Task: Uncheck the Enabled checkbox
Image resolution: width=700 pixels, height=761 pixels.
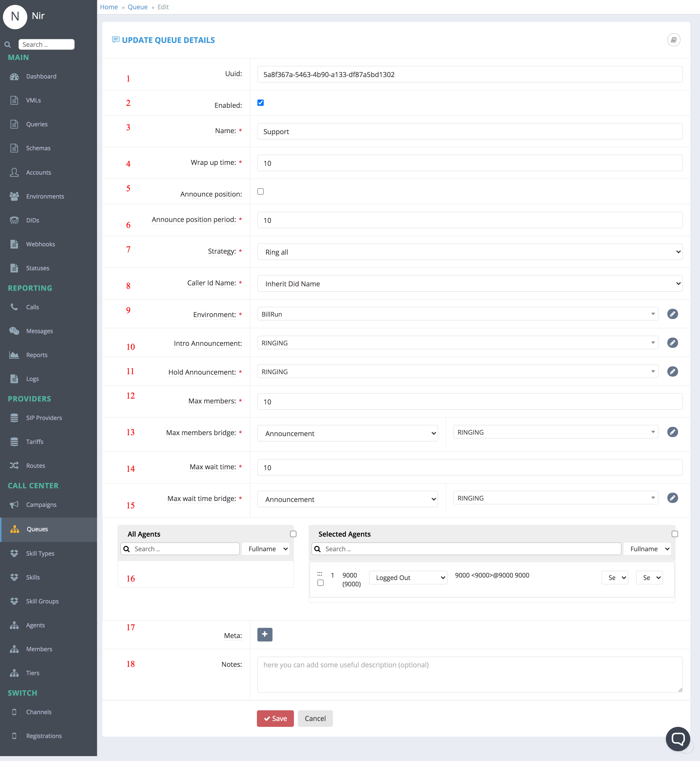Action: (261, 103)
